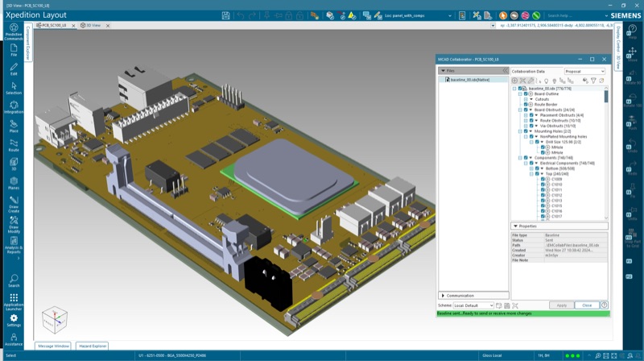Toggle the Components [748/748] checkbox
The width and height of the screenshot is (644, 361).
(526, 157)
